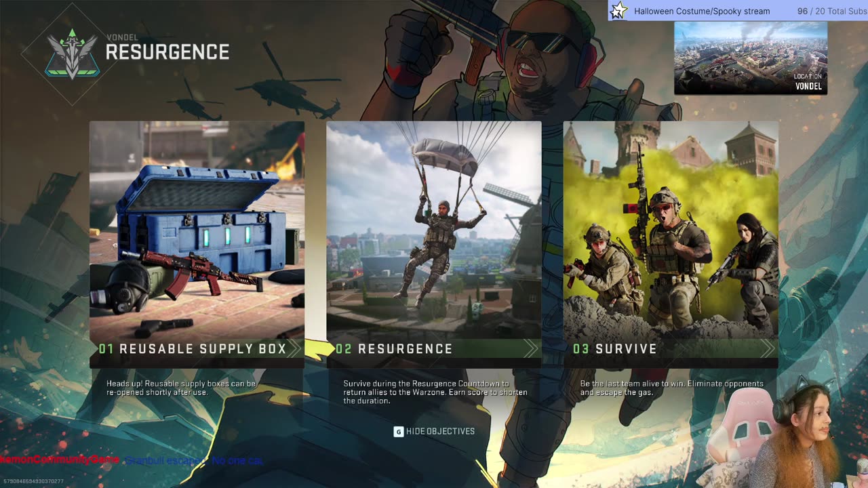Click the Vondel Resurgence emblem icon
Image resolution: width=868 pixels, height=488 pixels.
coord(72,54)
